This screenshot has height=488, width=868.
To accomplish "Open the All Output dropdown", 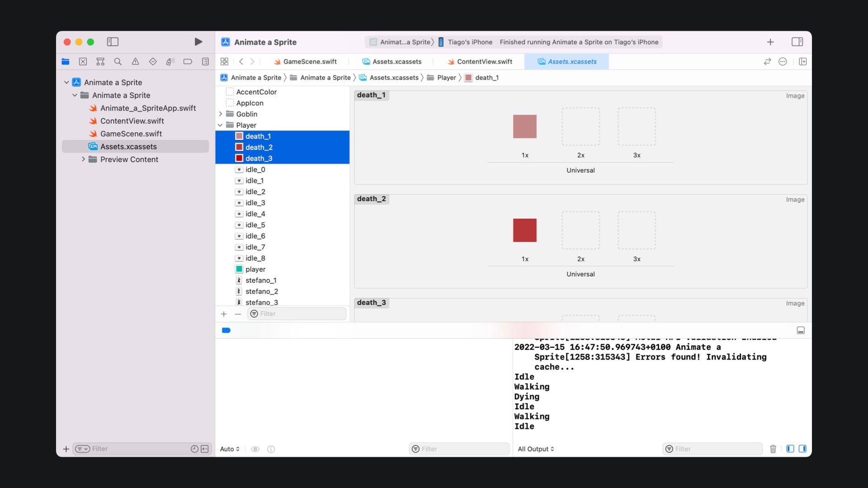I will coord(536,449).
